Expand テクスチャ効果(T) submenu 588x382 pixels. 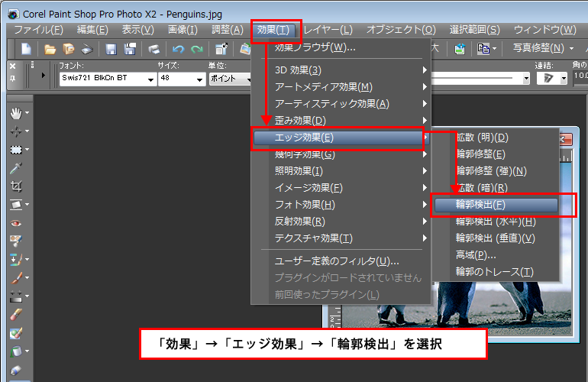341,238
